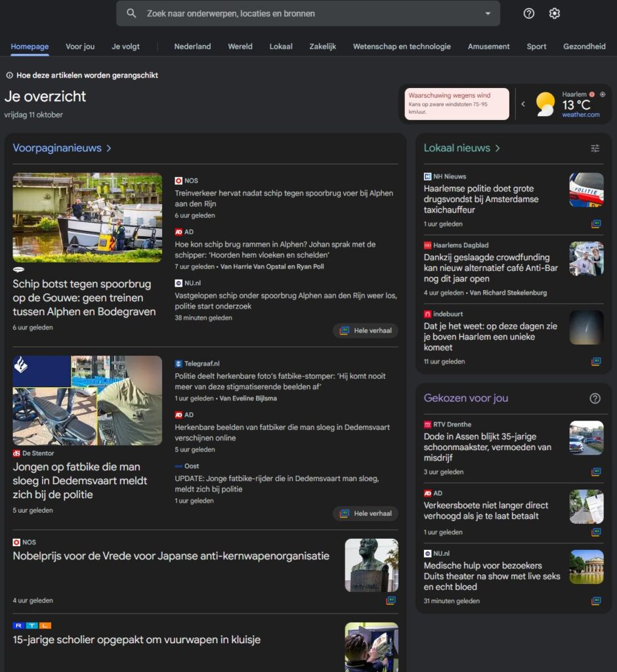
Task: Click the search magnifier icon
Action: point(131,13)
